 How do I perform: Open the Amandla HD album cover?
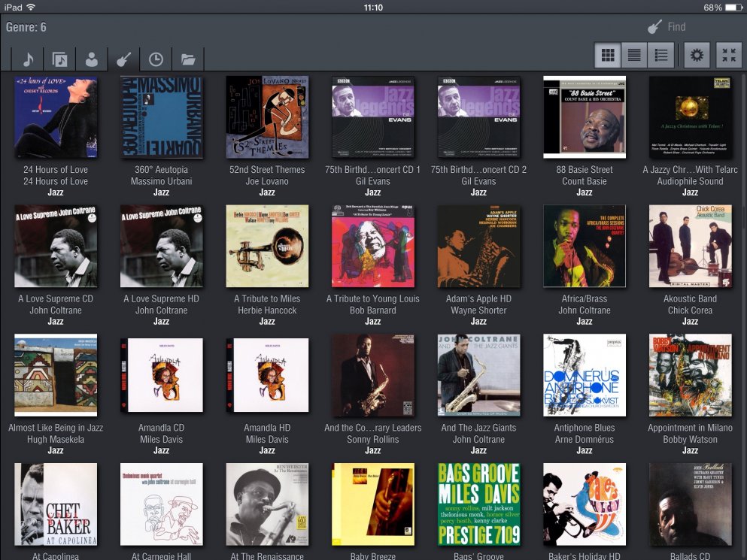coord(267,375)
